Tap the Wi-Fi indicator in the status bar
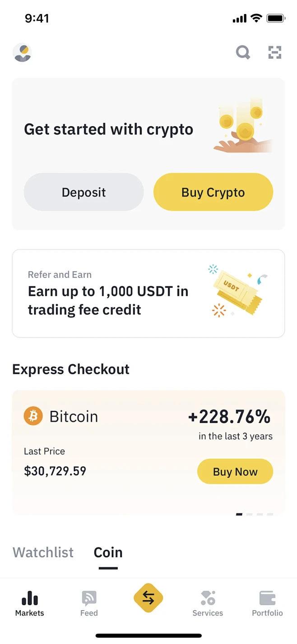Image resolution: width=297 pixels, height=644 pixels. (x=257, y=18)
